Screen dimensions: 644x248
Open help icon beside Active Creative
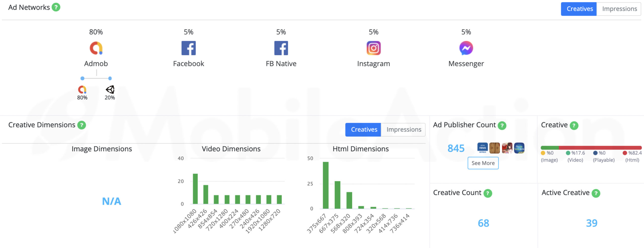[596, 193]
